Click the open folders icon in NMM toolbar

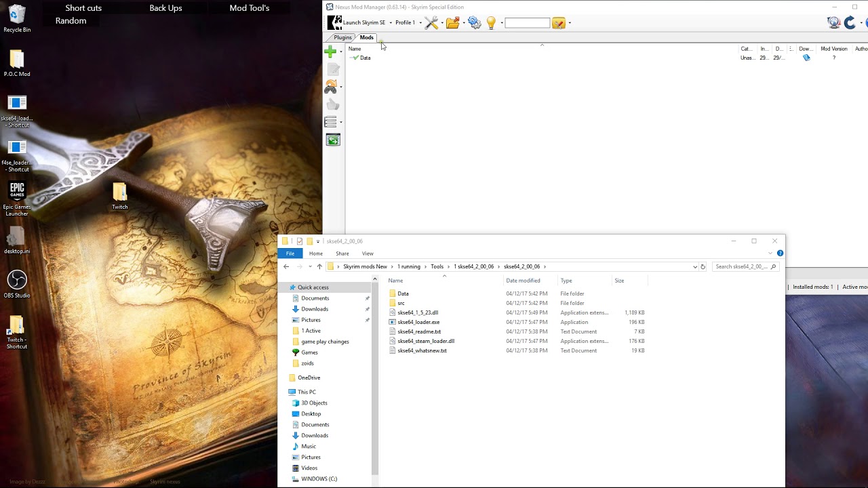[452, 23]
